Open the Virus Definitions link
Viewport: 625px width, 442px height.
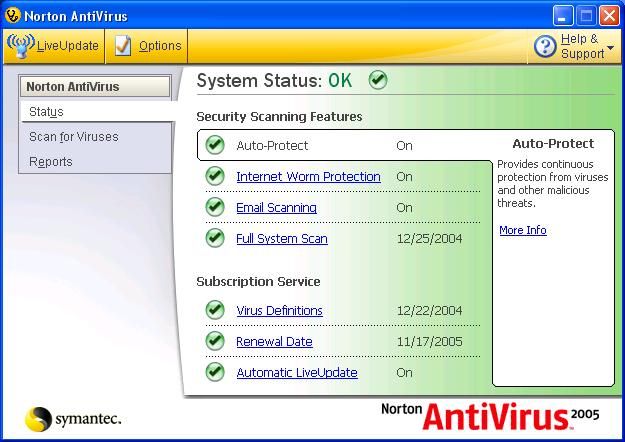point(279,310)
